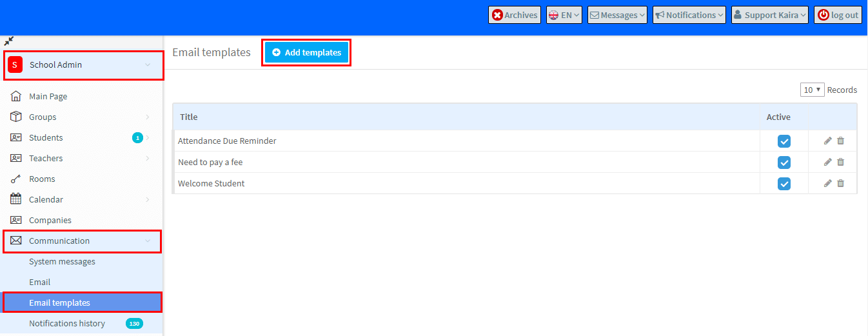The width and height of the screenshot is (868, 336).
Task: Click the Calendar grid icon
Action: (x=16, y=199)
